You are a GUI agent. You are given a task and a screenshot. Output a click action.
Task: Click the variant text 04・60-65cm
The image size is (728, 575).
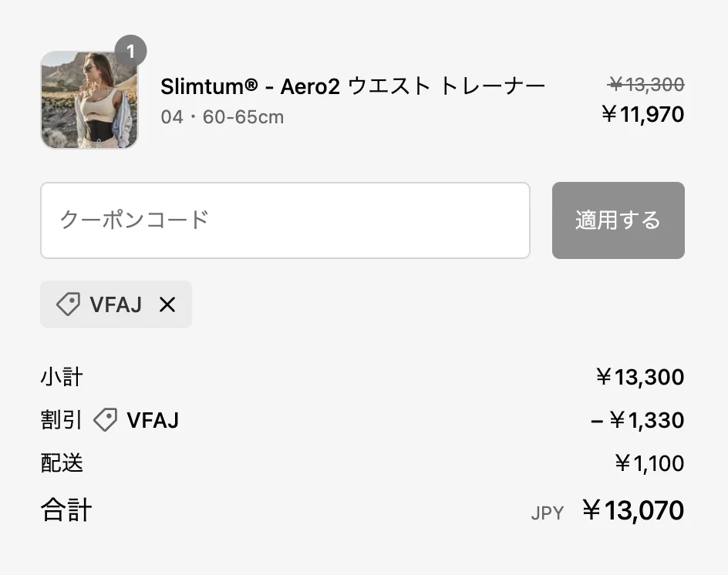[221, 117]
